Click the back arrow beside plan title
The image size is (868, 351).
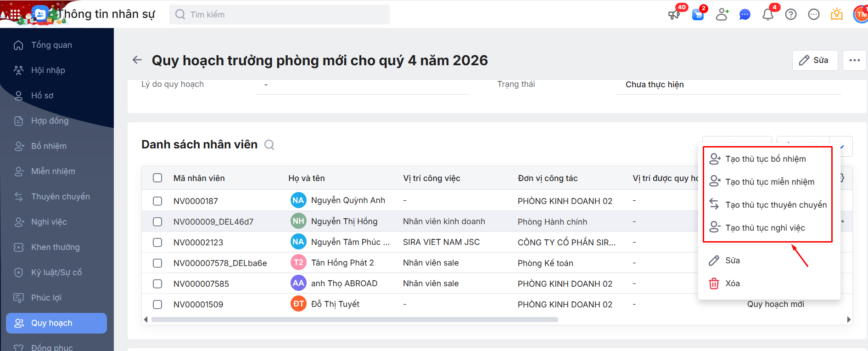pyautogui.click(x=137, y=60)
